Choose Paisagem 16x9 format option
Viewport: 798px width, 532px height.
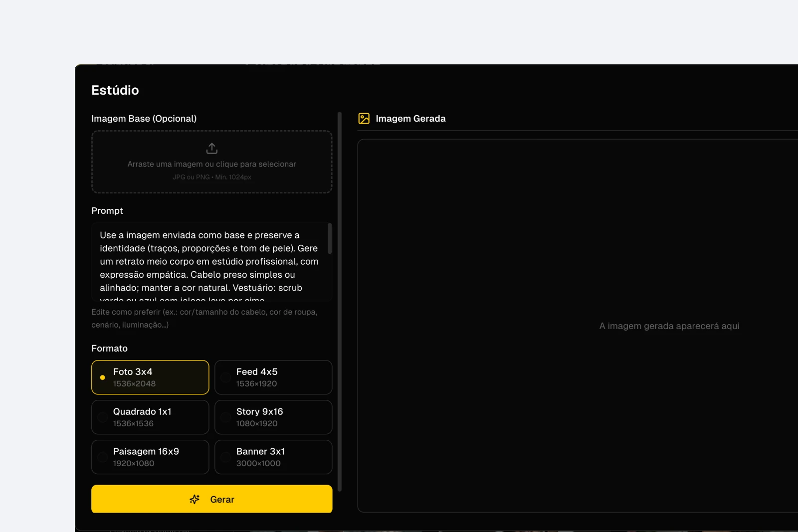150,457
